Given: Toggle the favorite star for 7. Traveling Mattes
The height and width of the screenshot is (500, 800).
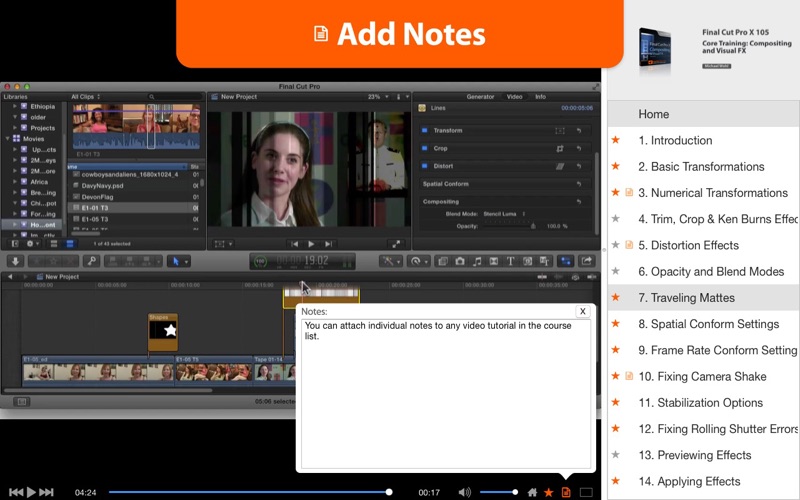Looking at the screenshot, I should pos(616,297).
